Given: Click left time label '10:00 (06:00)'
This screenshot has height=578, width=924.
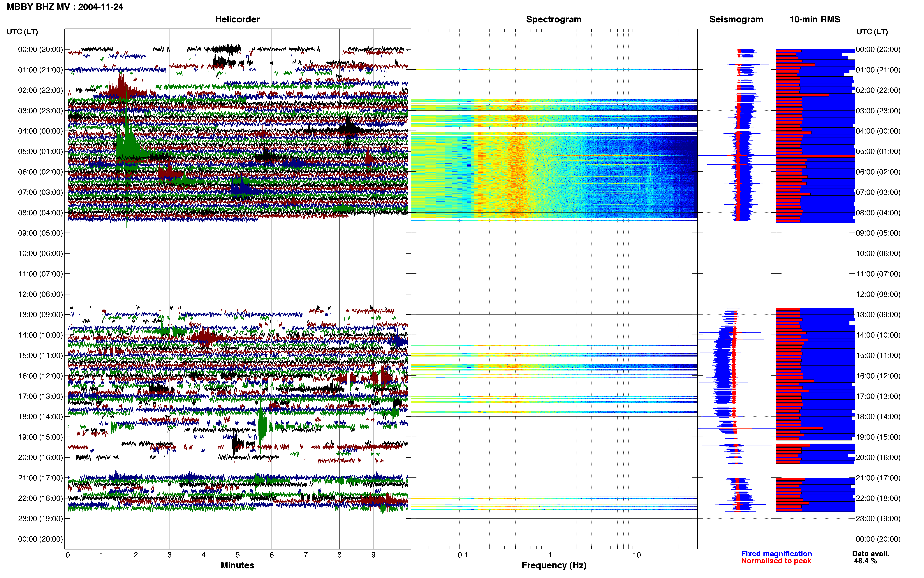Looking at the screenshot, I should click(41, 253).
